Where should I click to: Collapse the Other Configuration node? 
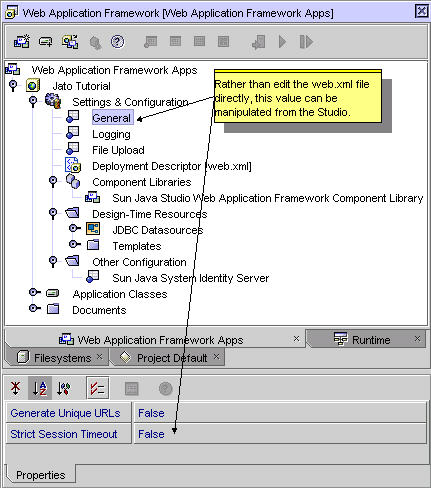53,261
